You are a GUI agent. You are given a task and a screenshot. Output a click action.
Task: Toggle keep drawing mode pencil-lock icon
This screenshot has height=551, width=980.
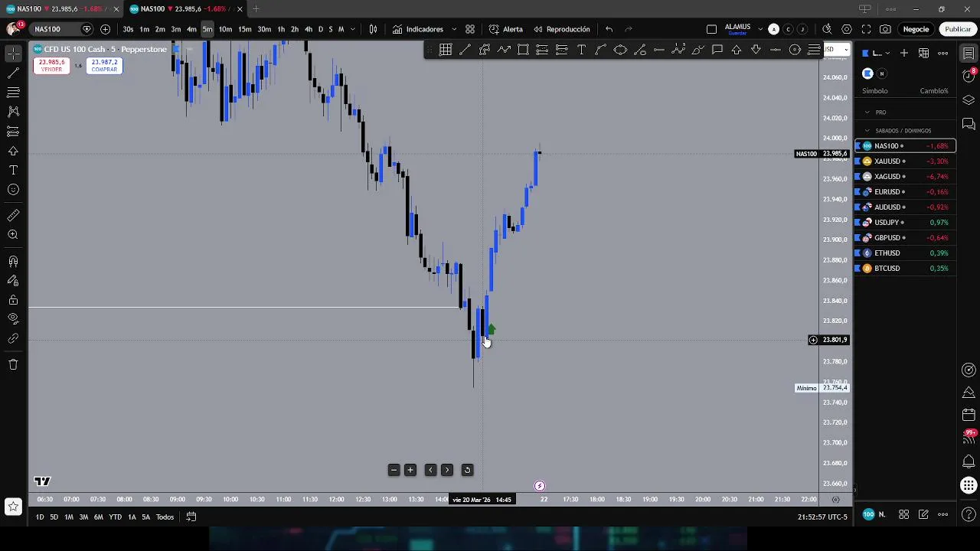point(13,281)
